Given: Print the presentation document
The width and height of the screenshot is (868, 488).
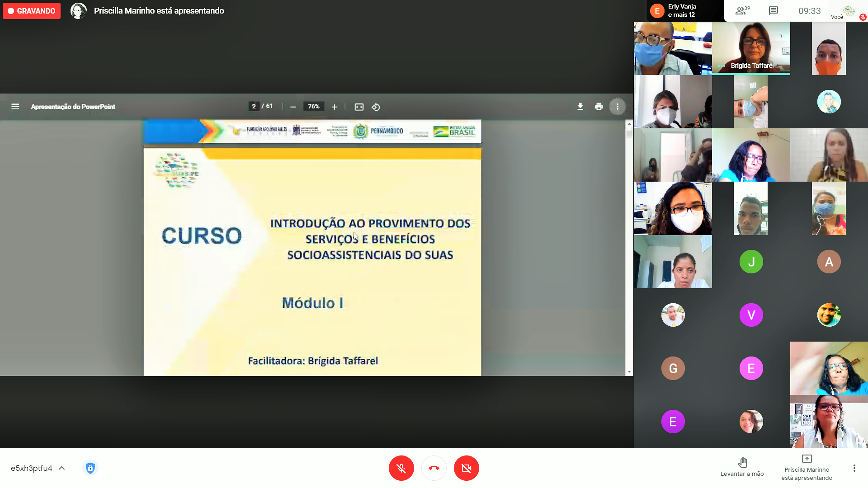Looking at the screenshot, I should pyautogui.click(x=599, y=107).
